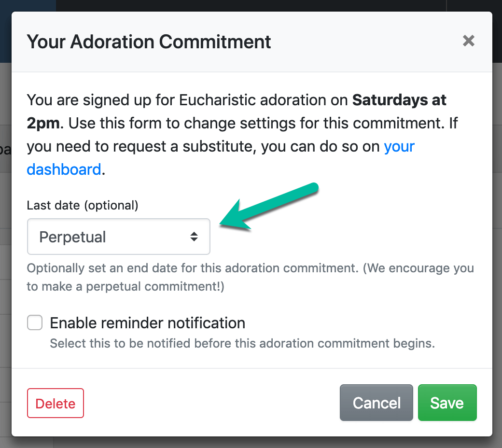Enable the reminder notification checkbox
This screenshot has width=502, height=448.
click(x=35, y=322)
